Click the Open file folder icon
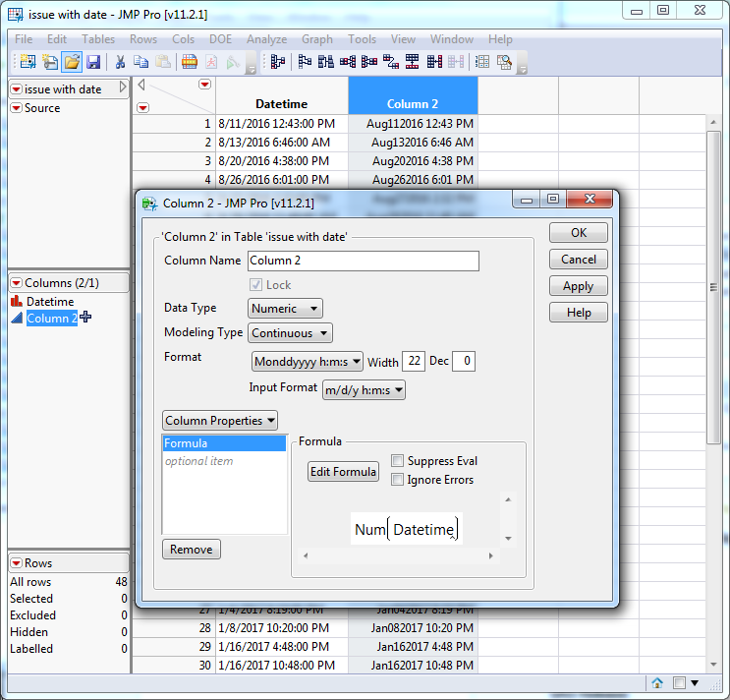This screenshot has width=730, height=700. (x=72, y=62)
